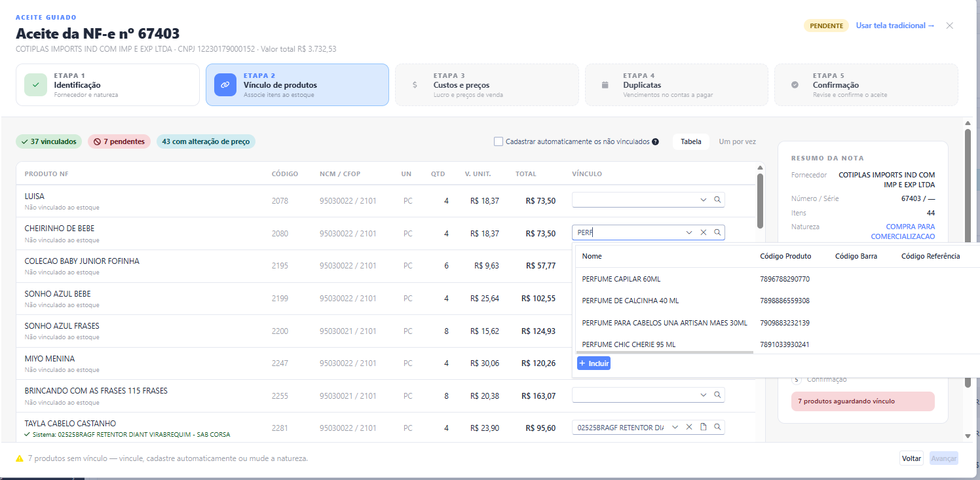The image size is (980, 480).
Task: Click the MIYO MENINA product name
Action: [x=50, y=359]
